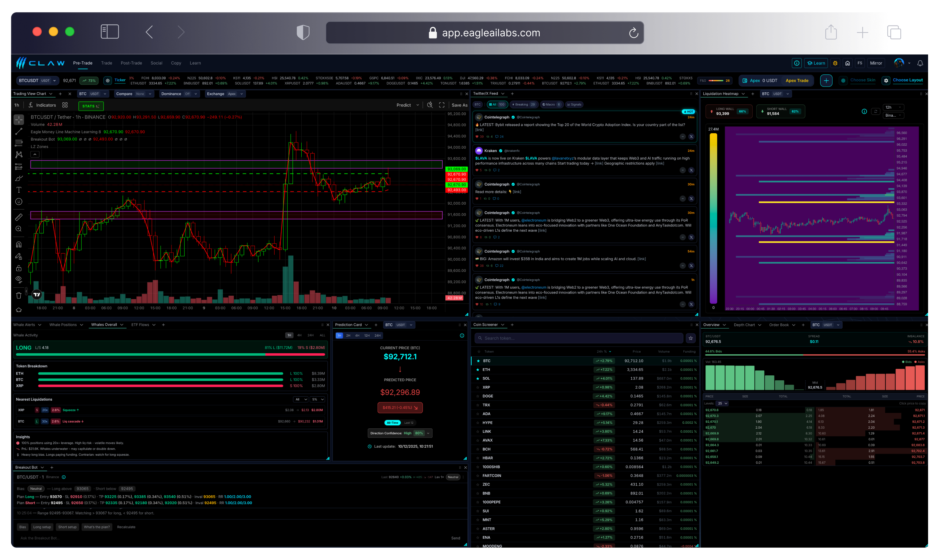
Task: Select the trend line drawing tool
Action: tap(18, 131)
